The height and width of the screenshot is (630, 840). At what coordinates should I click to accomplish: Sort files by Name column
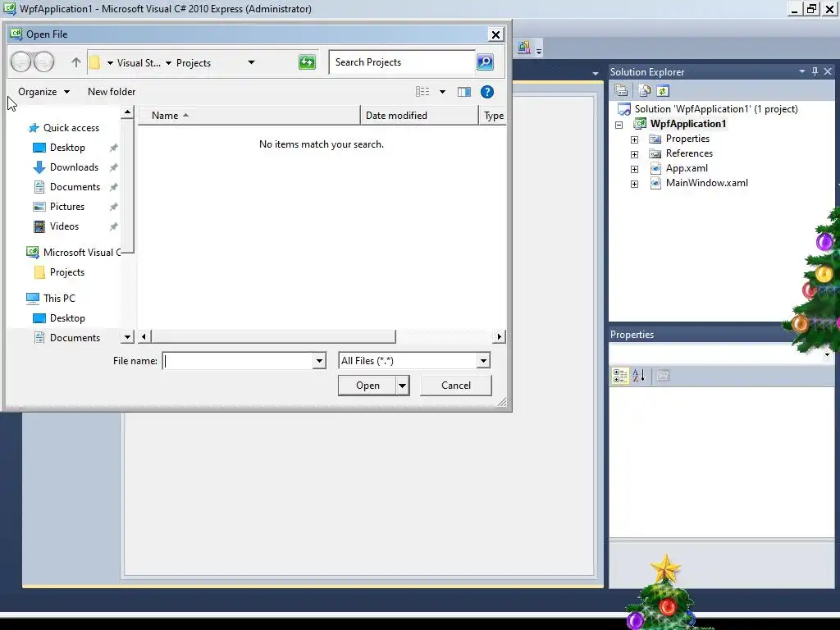249,116
